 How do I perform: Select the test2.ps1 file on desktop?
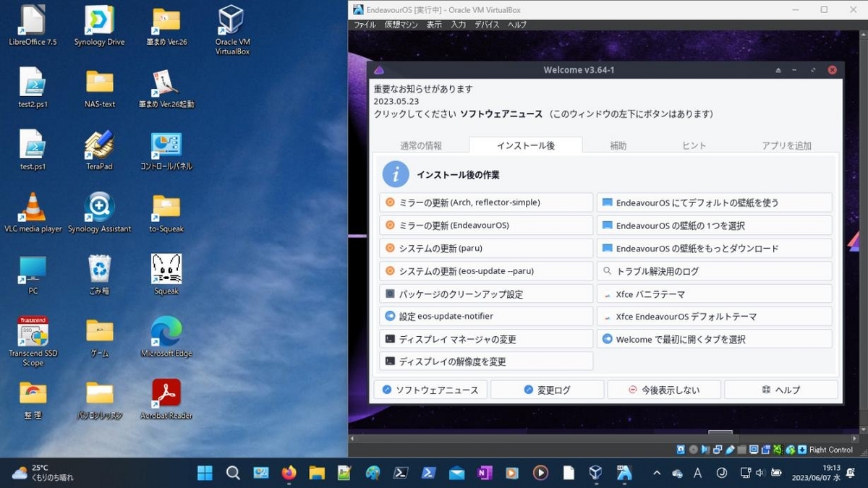tap(33, 88)
